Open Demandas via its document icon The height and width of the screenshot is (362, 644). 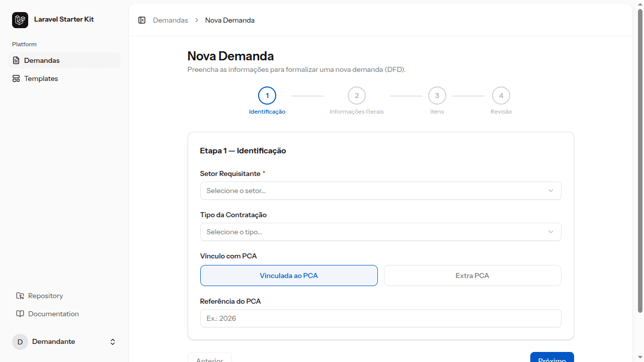point(16,60)
